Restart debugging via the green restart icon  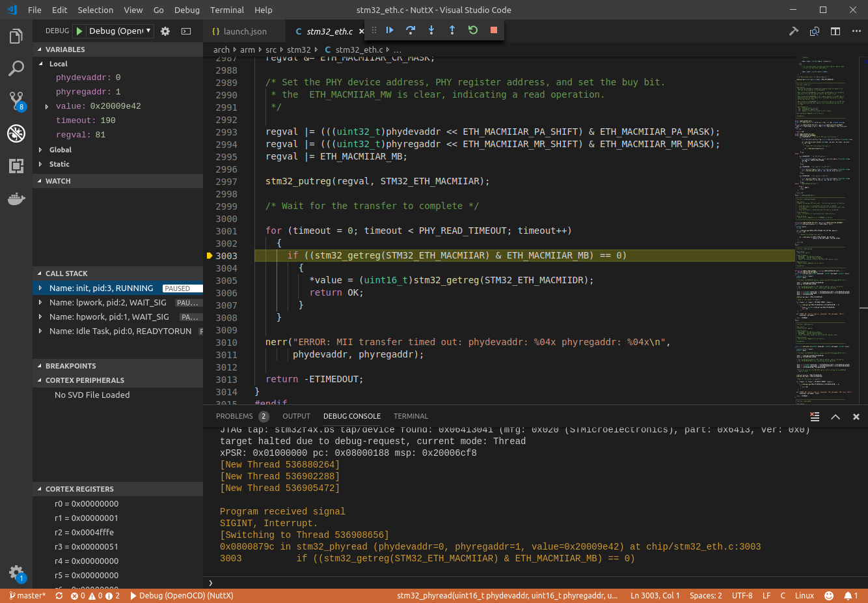click(x=472, y=30)
